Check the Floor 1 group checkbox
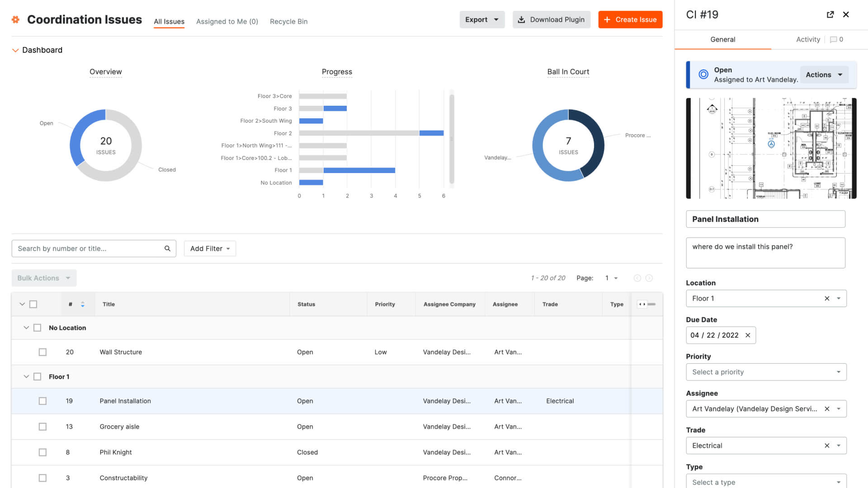 tap(37, 376)
